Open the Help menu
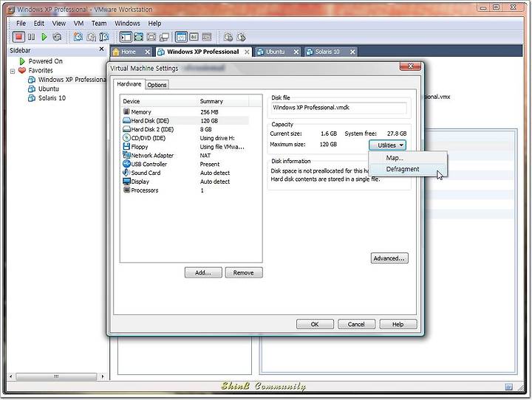 tap(154, 24)
